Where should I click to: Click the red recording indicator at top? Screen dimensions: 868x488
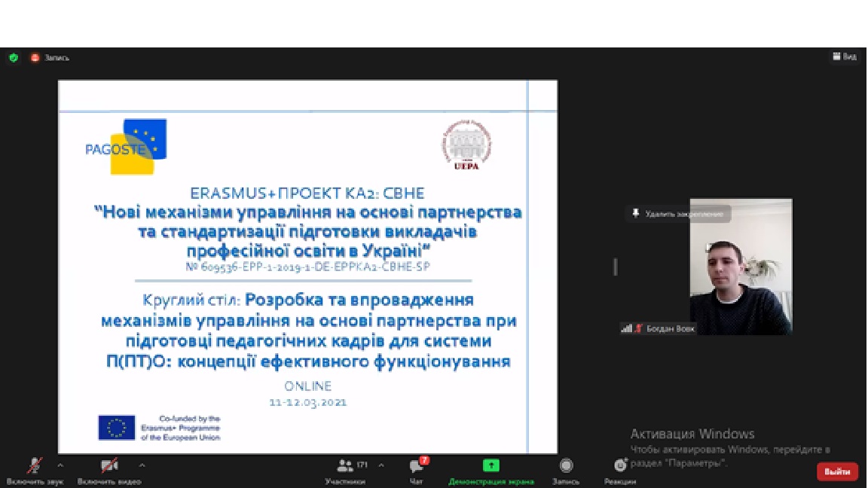35,58
